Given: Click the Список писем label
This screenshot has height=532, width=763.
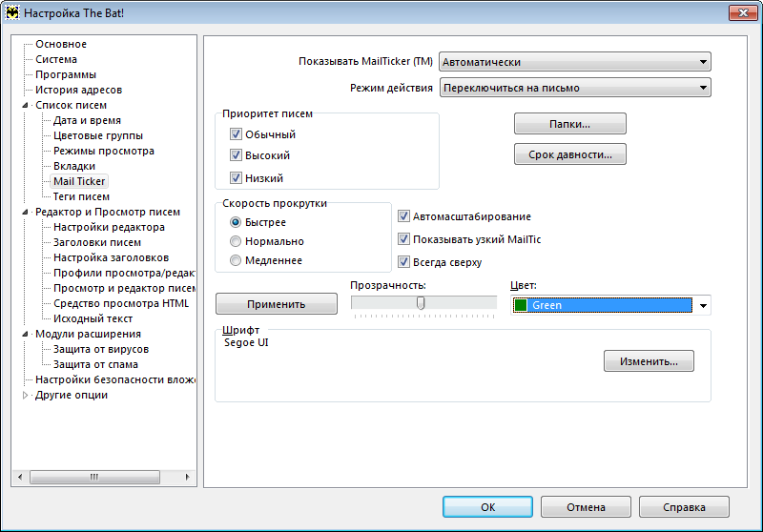Looking at the screenshot, I should (x=71, y=105).
